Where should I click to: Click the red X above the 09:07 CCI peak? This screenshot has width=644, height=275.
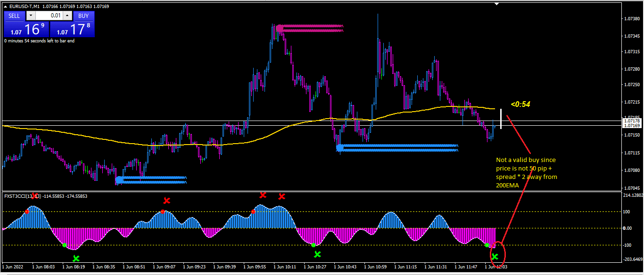(166, 201)
